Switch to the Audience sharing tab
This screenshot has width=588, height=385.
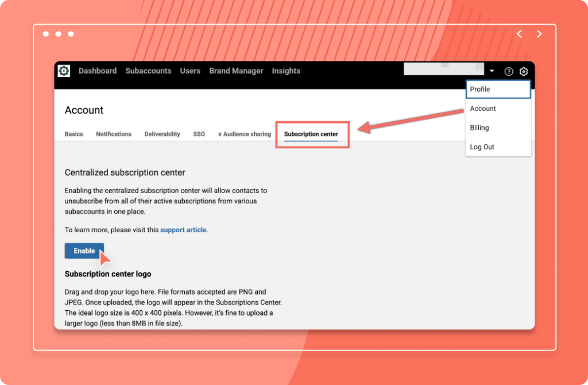pyautogui.click(x=245, y=134)
